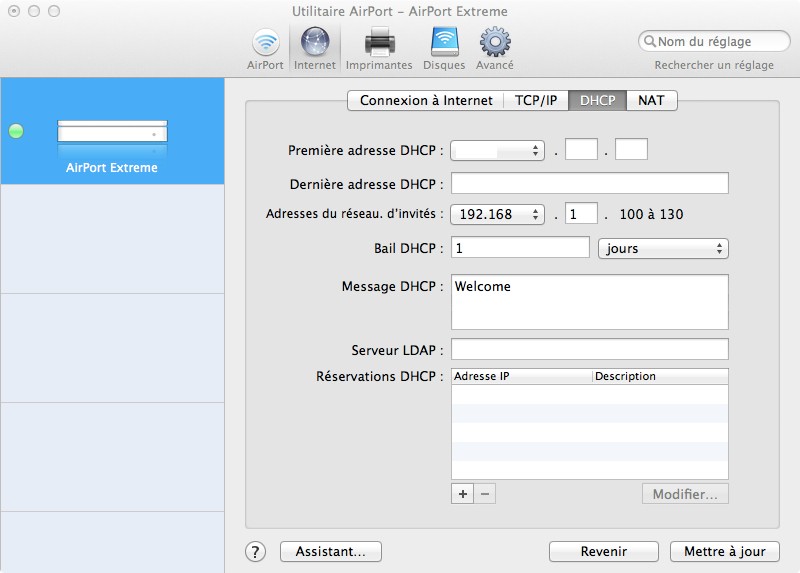800x573 pixels.
Task: Click the Nom du réglage search field
Action: coord(715,42)
